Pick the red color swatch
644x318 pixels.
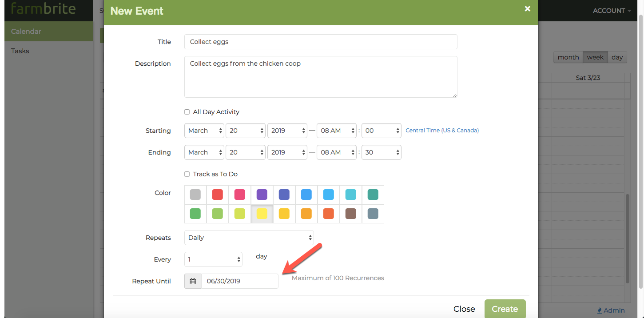[x=218, y=195]
